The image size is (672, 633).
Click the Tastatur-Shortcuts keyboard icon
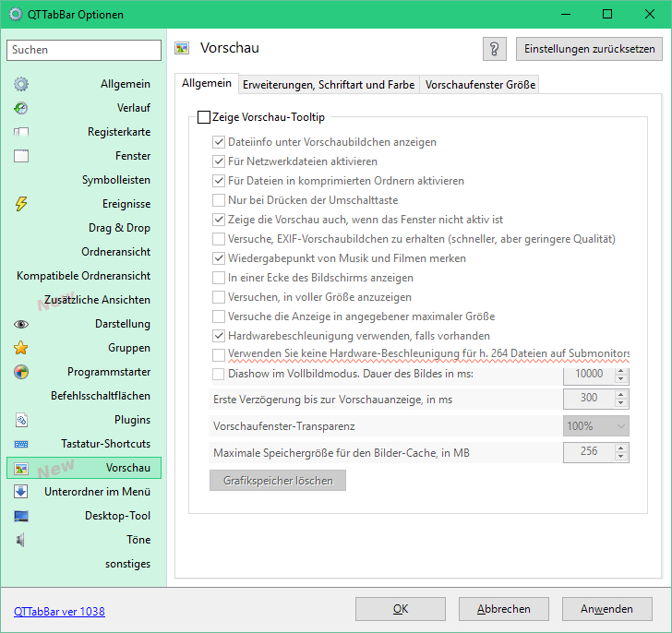[x=21, y=444]
